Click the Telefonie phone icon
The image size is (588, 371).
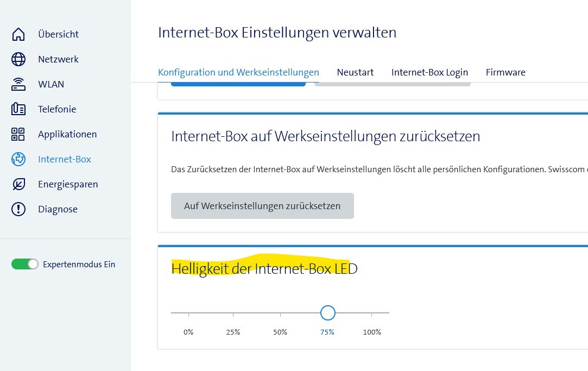coord(18,109)
